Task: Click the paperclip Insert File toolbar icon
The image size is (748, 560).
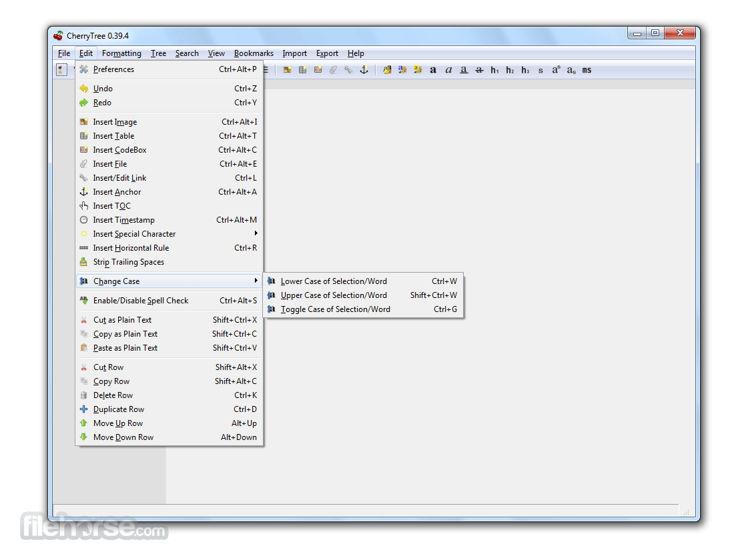Action: pyautogui.click(x=333, y=70)
